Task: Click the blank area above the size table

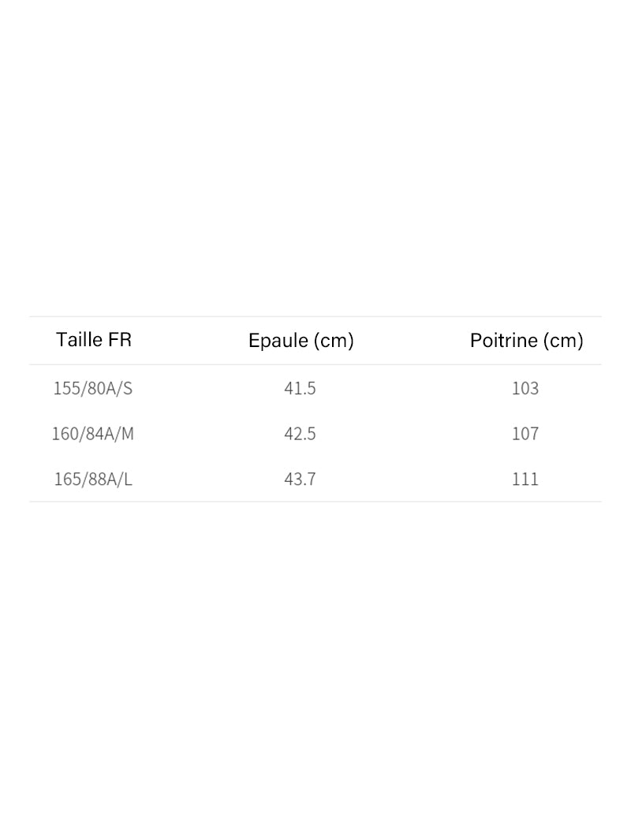Action: (x=315, y=158)
